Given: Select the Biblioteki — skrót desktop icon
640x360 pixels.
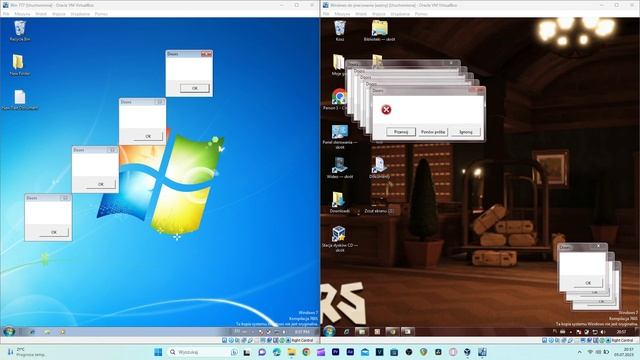Looking at the screenshot, I should 379,31.
